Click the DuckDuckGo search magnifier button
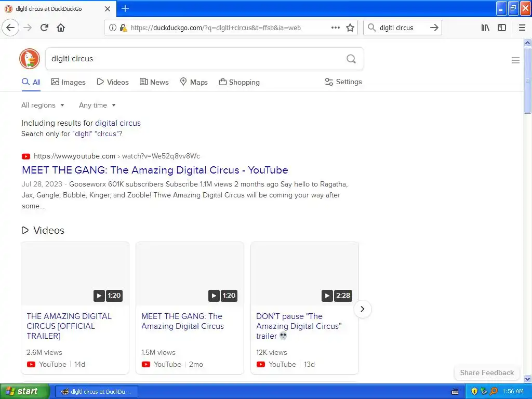The image size is (532, 399). 351,59
